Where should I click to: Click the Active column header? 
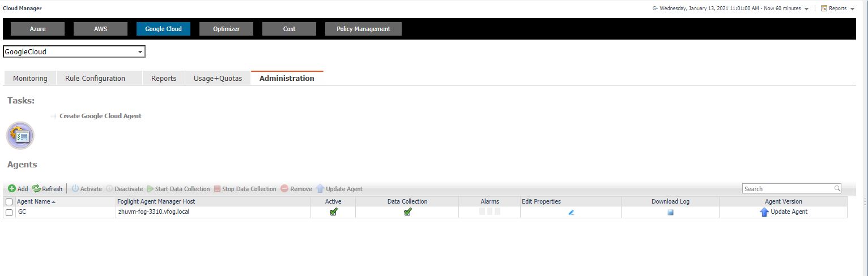[x=333, y=201]
